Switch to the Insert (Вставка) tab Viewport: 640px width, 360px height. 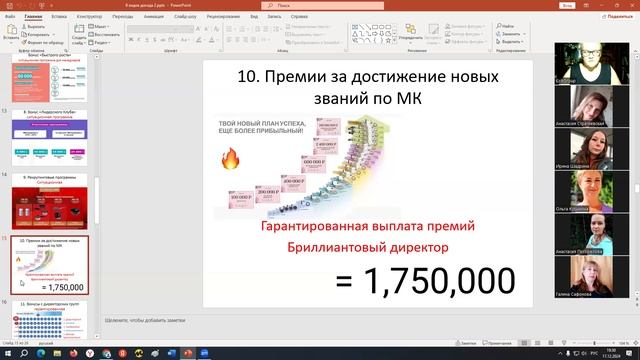[59, 16]
